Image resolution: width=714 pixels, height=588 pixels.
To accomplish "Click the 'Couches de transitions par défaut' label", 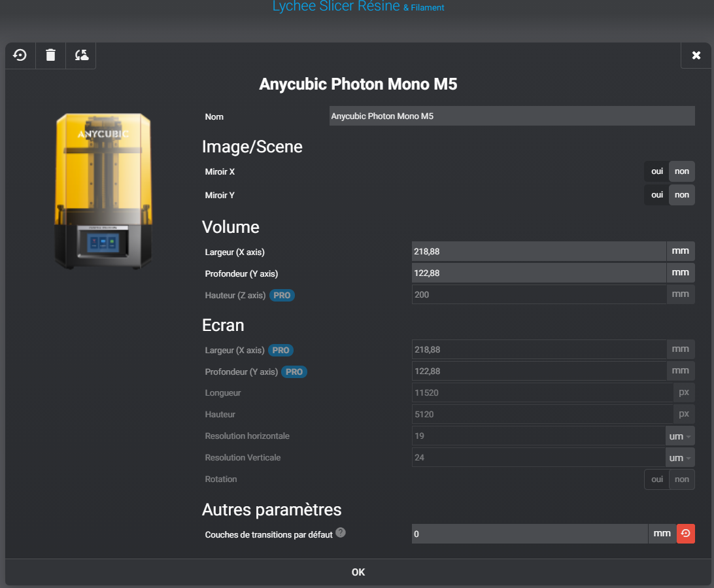I will tap(269, 535).
